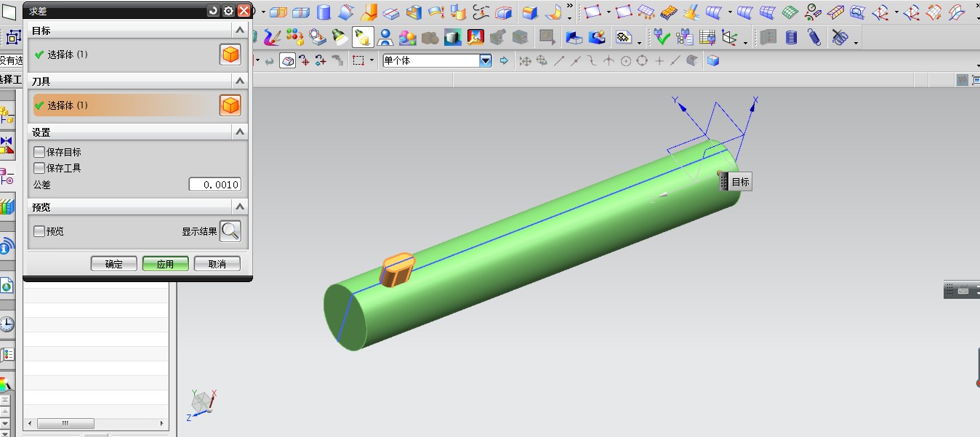The height and width of the screenshot is (437, 980).
Task: Click the red image with wrench icon
Action: tap(475, 36)
